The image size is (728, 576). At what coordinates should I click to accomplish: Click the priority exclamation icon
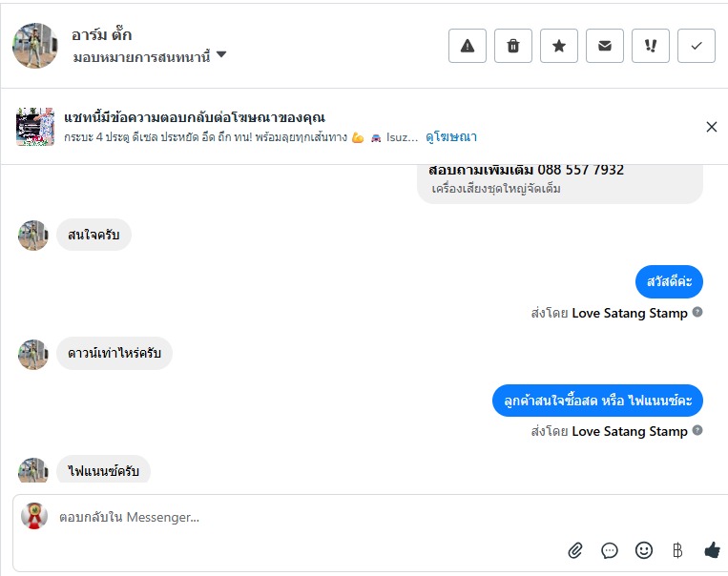click(651, 46)
